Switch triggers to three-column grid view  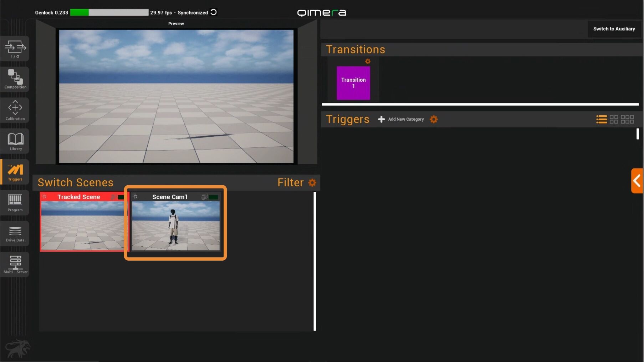(627, 119)
